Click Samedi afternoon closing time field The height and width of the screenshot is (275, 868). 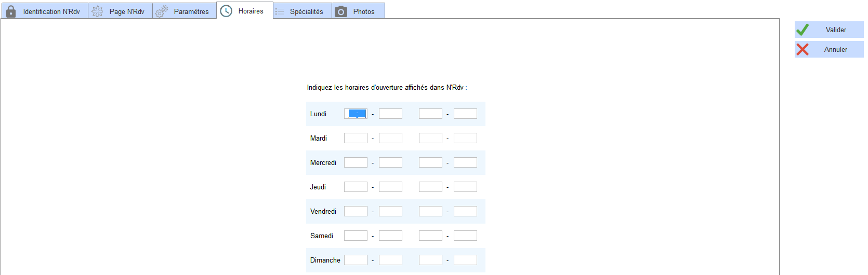(x=465, y=236)
